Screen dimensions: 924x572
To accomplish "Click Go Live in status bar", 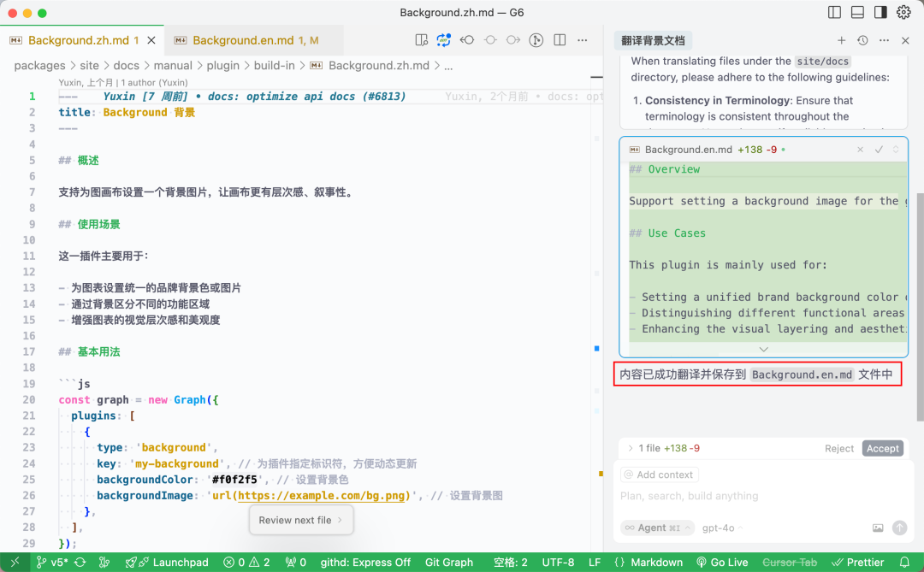I will (x=722, y=563).
